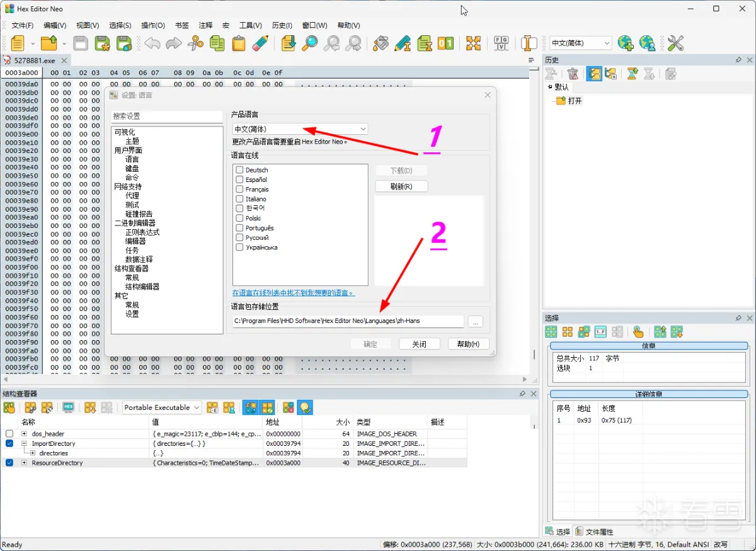Click the Redo arrow in the toolbar
Screen dimensions: 756x551
pos(173,43)
